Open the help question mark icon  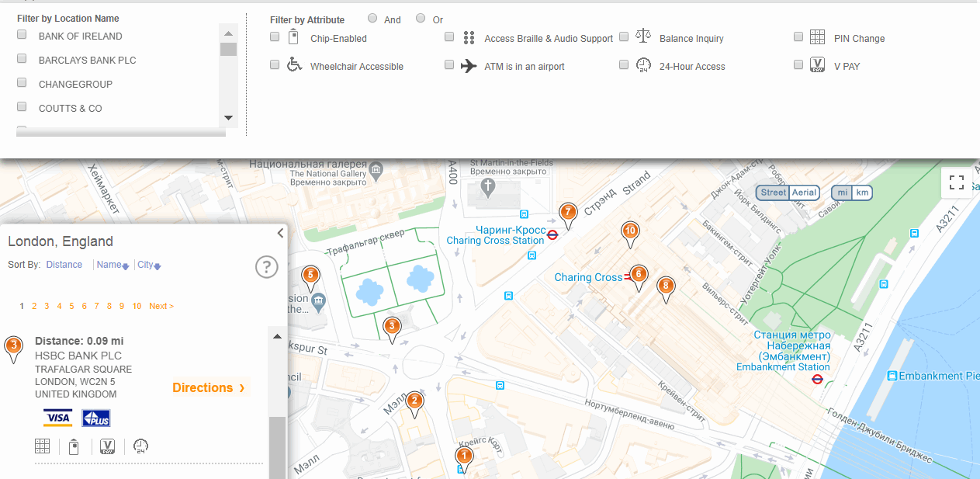tap(266, 267)
